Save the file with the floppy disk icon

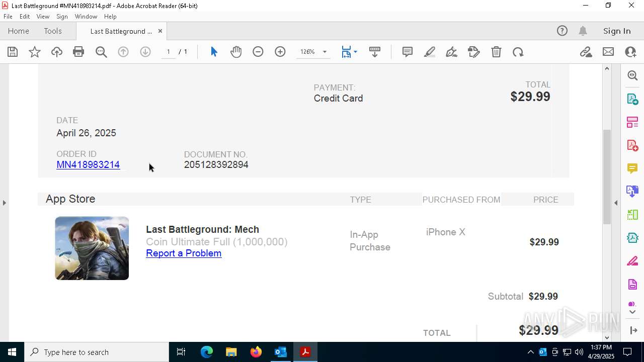coord(13,52)
